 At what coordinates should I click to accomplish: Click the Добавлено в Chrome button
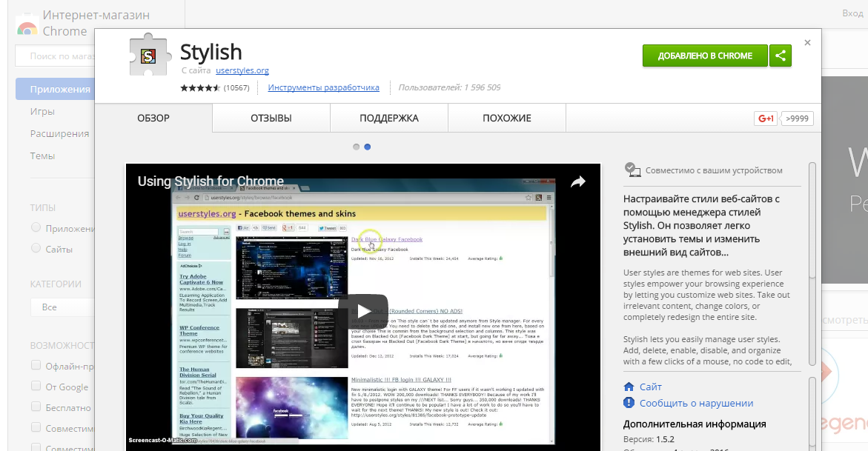pos(704,56)
